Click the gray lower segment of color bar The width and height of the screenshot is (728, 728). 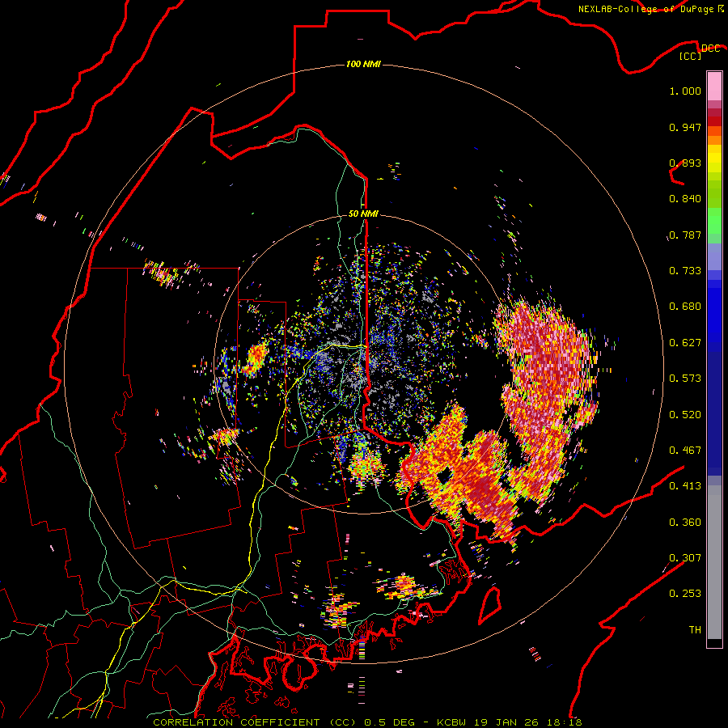(x=714, y=562)
